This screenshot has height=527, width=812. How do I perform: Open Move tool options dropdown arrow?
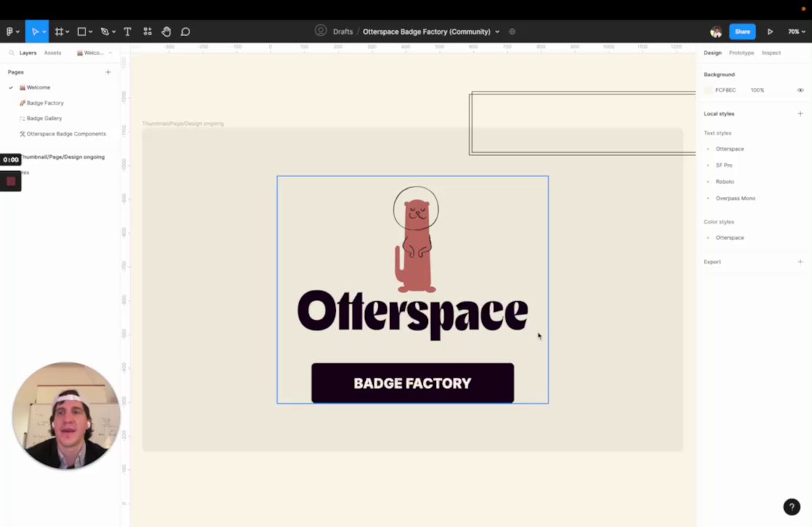click(x=44, y=32)
